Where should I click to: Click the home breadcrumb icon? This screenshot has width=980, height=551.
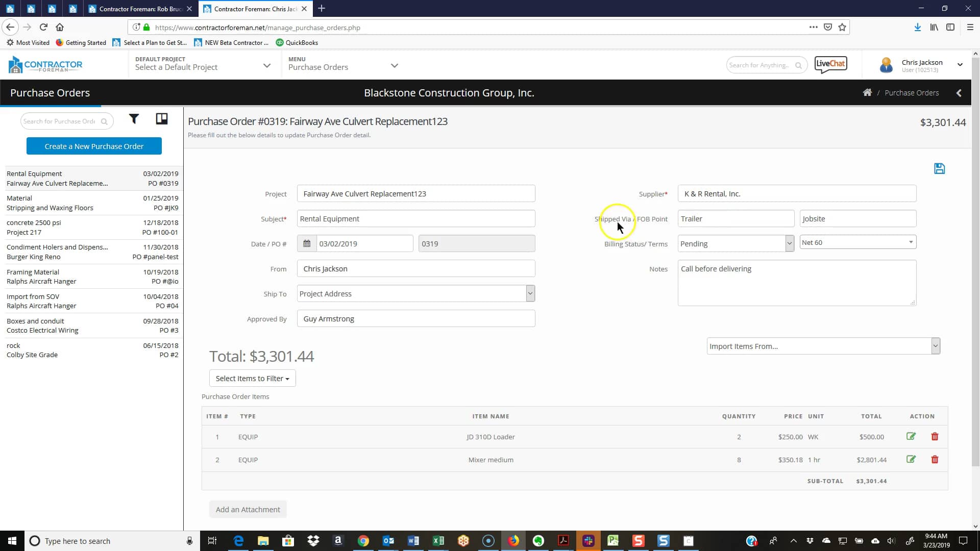coord(867,92)
